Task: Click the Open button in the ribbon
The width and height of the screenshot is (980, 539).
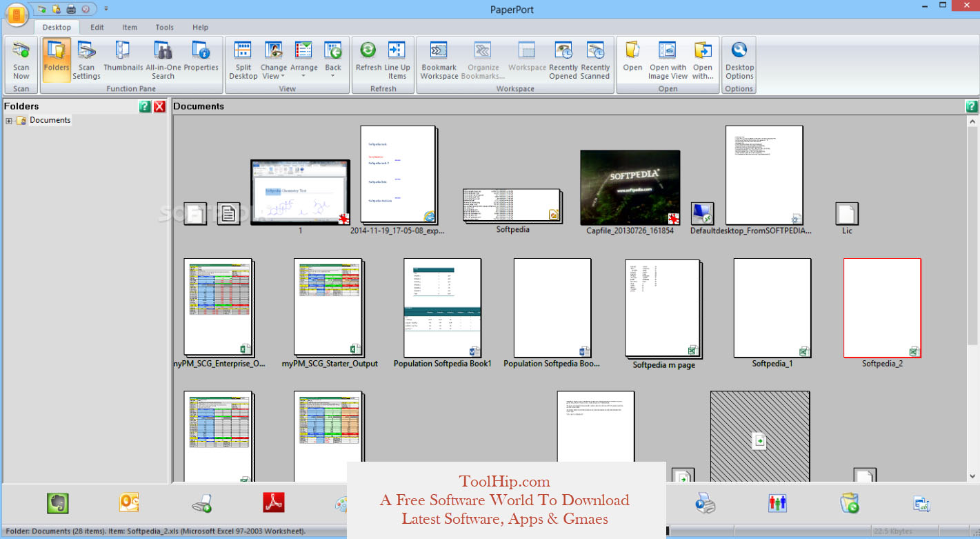Action: (x=632, y=57)
